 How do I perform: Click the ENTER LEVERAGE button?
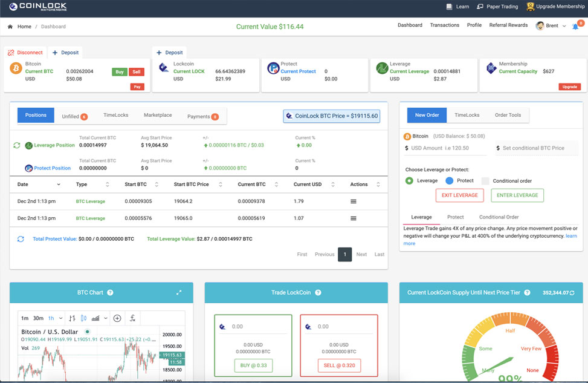coord(517,195)
